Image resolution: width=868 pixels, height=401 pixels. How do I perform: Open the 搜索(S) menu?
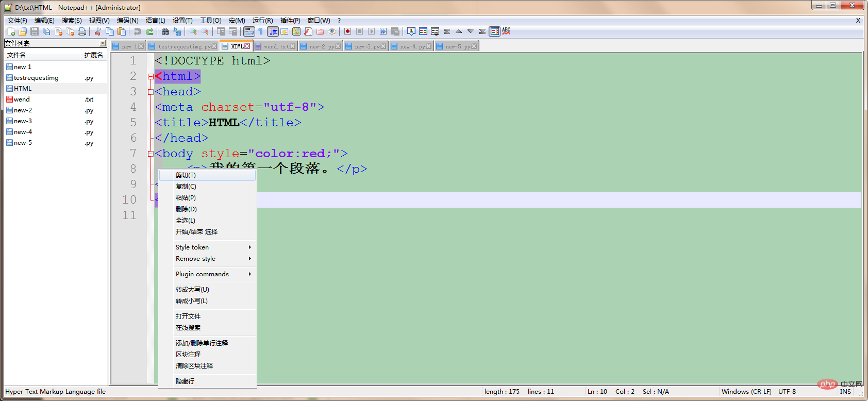click(72, 21)
